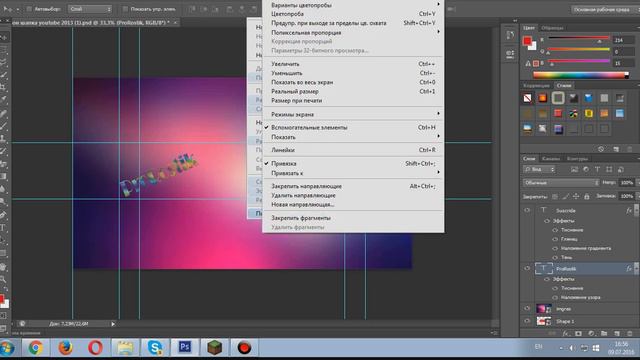640x360 pixels.
Task: Open Opera from the taskbar
Action: [95, 348]
